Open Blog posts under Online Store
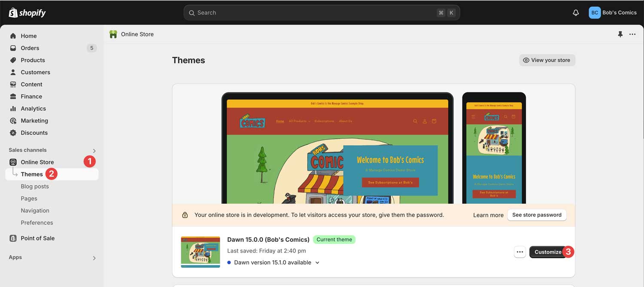The image size is (644, 287). coord(35,186)
